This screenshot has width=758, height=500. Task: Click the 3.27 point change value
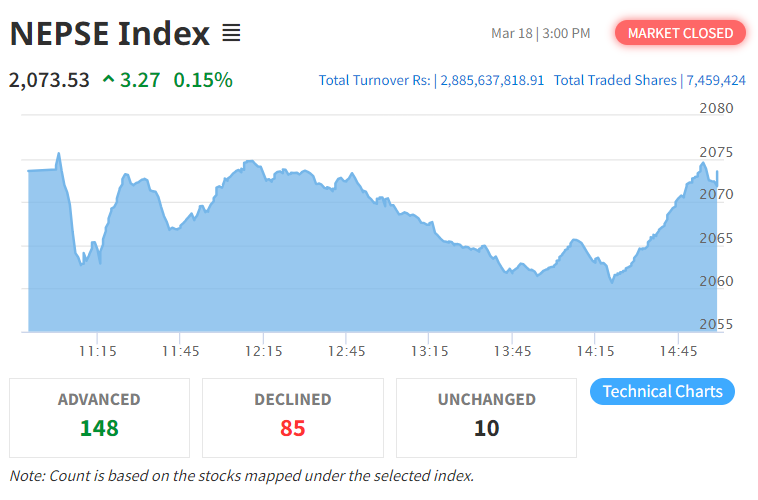(x=140, y=79)
